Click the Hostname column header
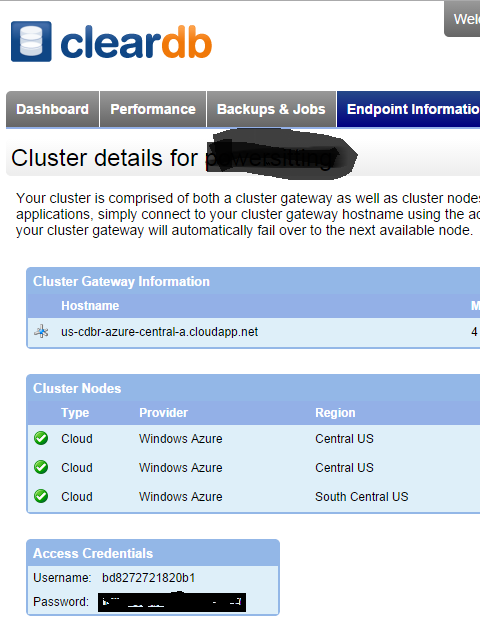The height and width of the screenshot is (621, 480). 90,306
